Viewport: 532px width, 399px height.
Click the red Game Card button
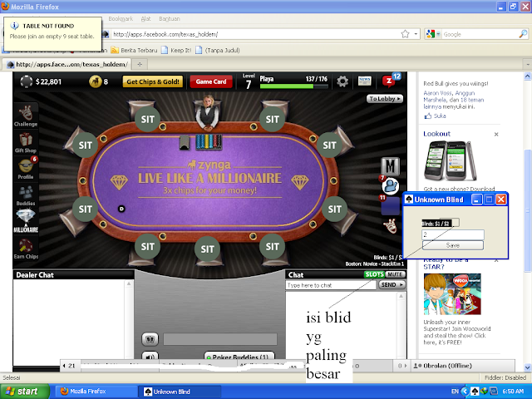click(x=211, y=81)
